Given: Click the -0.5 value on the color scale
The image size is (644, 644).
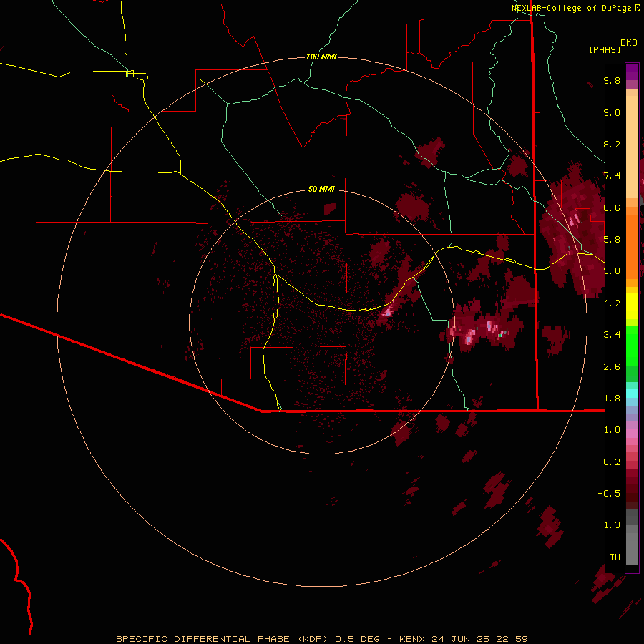Looking at the screenshot, I should pyautogui.click(x=609, y=494).
